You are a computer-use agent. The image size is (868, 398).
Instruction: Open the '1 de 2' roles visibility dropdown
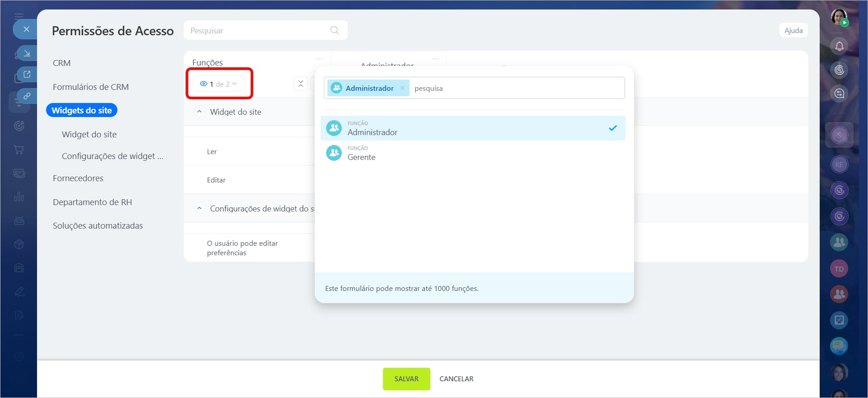[x=219, y=84]
